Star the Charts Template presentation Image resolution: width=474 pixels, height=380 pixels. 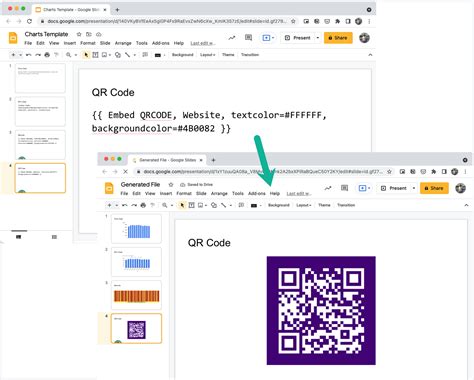point(79,34)
